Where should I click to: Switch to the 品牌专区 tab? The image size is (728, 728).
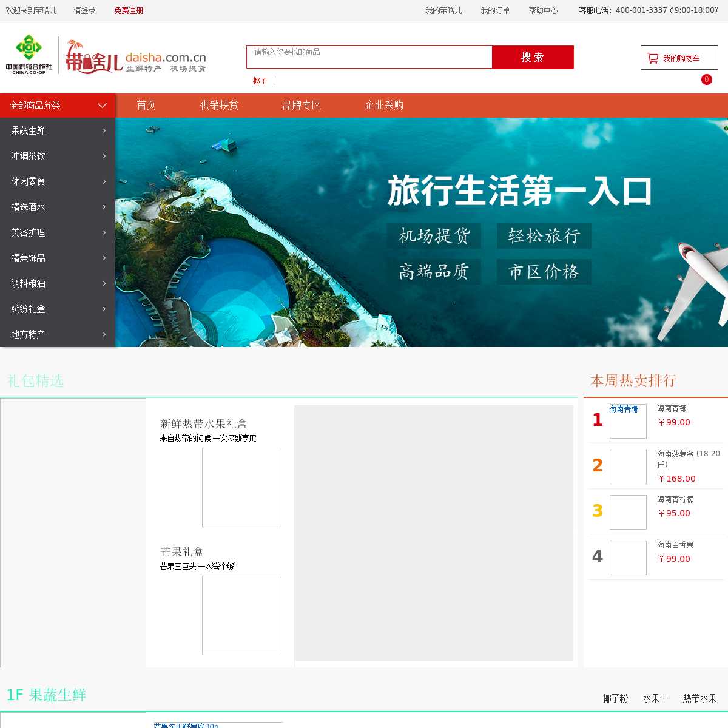coord(302,106)
